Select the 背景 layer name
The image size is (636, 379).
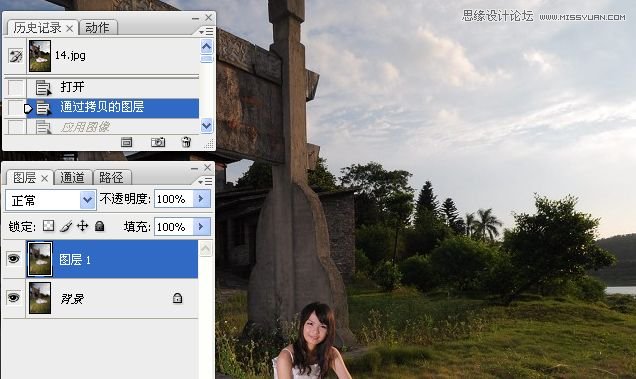[72, 299]
